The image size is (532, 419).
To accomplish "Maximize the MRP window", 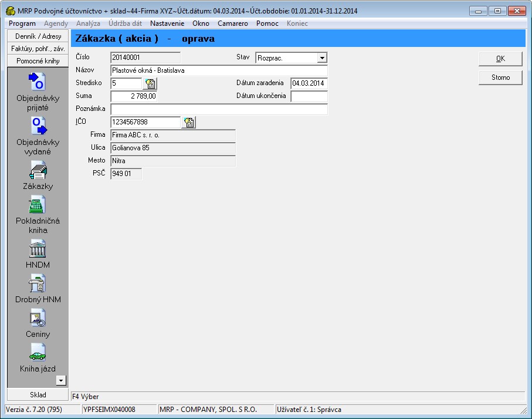I will [x=498, y=11].
